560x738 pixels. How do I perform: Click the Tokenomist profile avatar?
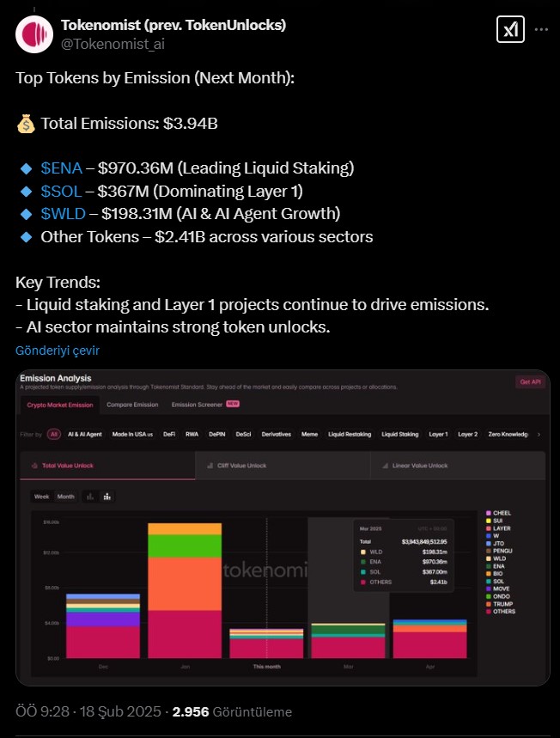(x=33, y=34)
